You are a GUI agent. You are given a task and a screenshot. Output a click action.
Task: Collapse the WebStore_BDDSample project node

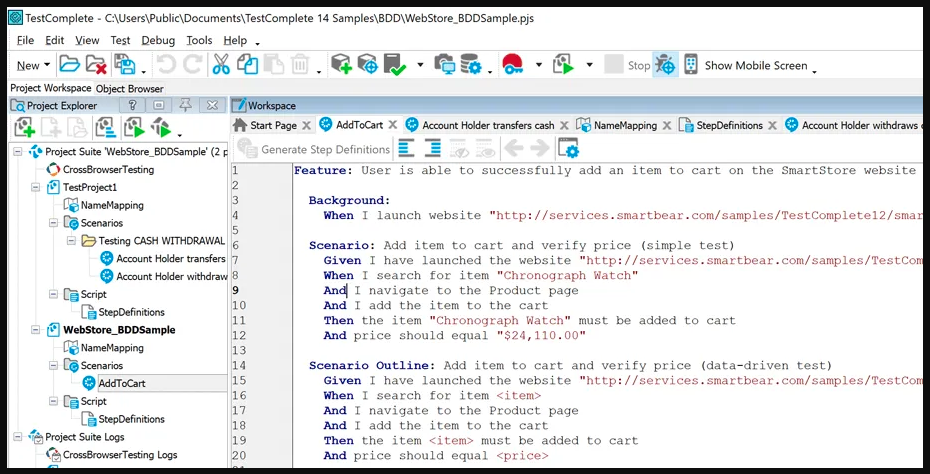(36, 330)
